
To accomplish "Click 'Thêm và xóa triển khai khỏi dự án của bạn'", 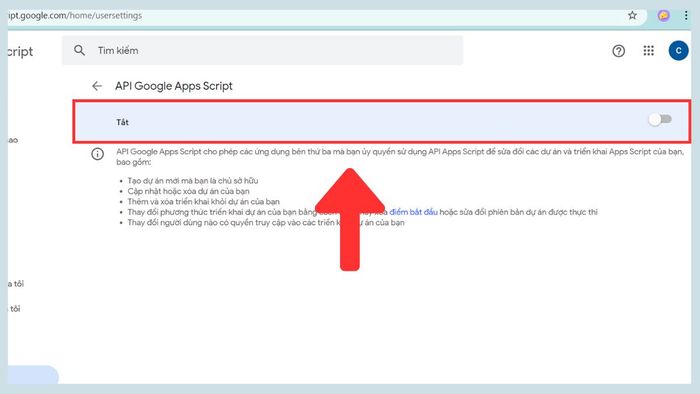I will point(204,202).
